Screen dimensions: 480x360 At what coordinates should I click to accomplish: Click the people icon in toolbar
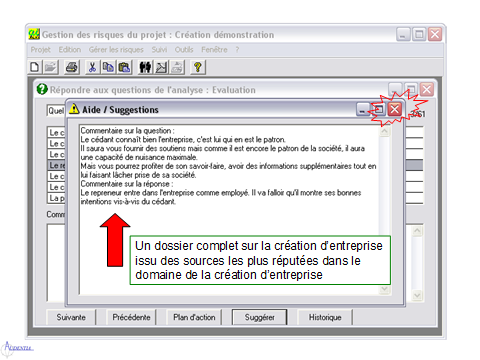(145, 67)
